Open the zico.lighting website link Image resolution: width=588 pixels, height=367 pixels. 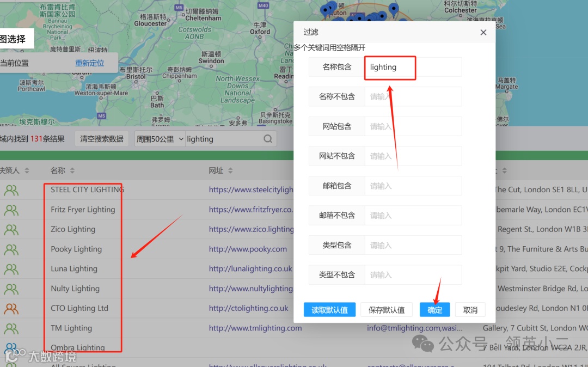(x=251, y=229)
